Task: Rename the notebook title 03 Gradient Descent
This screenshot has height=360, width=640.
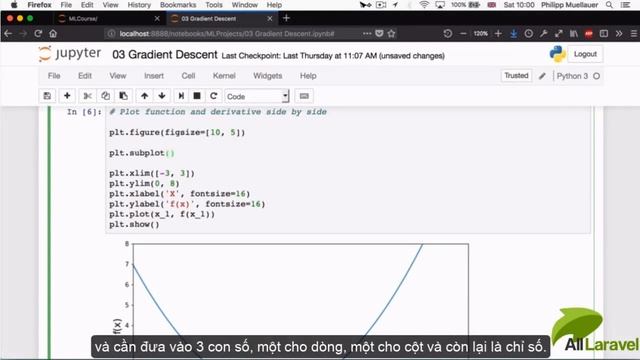Action: click(164, 55)
